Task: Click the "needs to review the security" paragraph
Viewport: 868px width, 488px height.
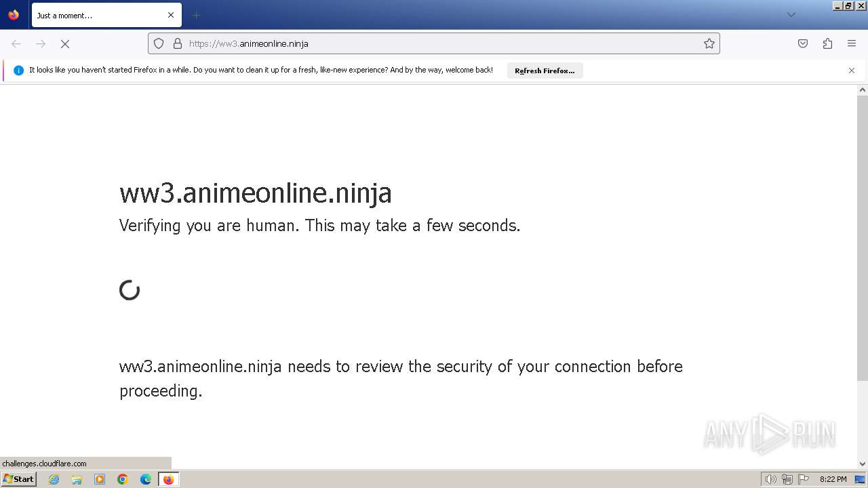Action: (401, 379)
